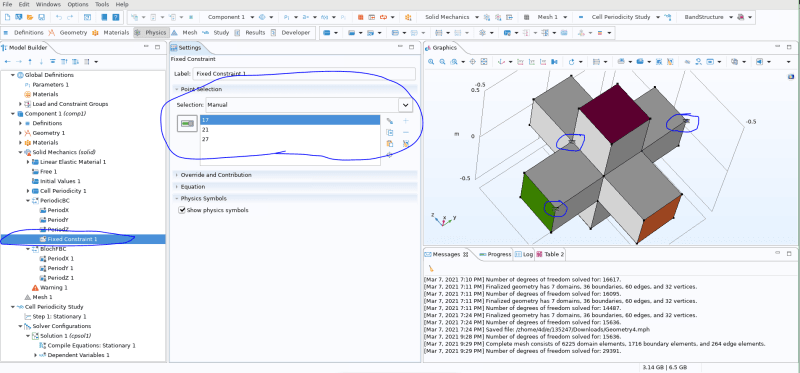Switch to the Progress tab
800x373 pixels.
tap(495, 254)
